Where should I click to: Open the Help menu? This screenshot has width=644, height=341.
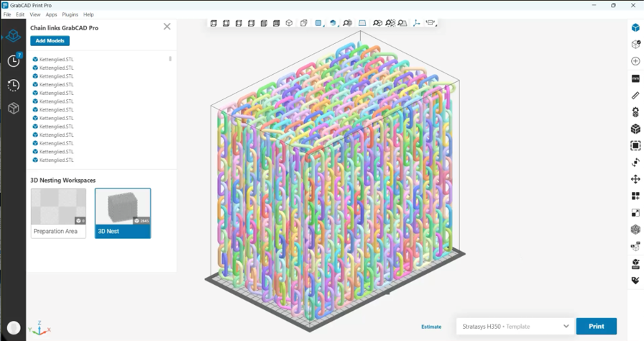pyautogui.click(x=88, y=14)
